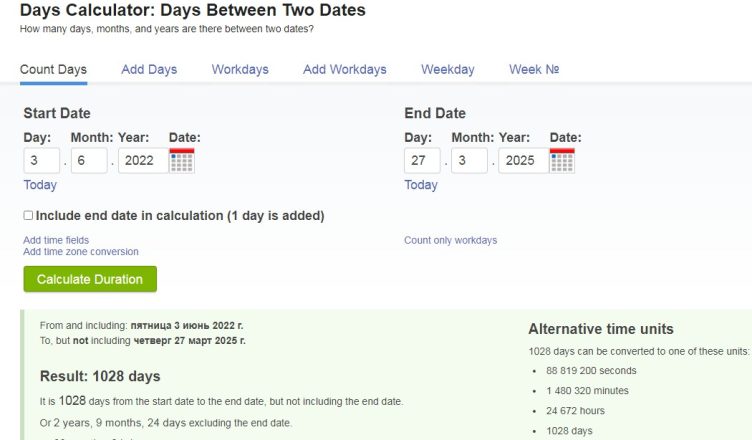Focus the Start Date year field
This screenshot has height=440, width=752.
(143, 160)
